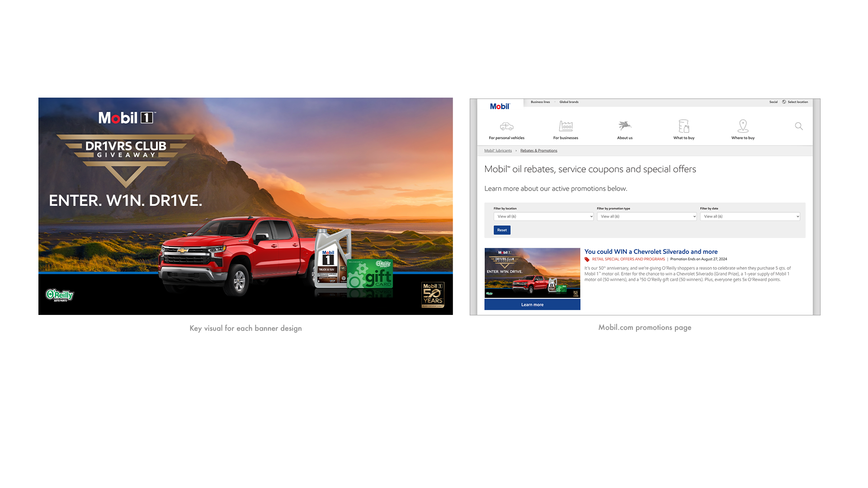Click the Mobil oil rebates page heading
The height and width of the screenshot is (488, 868).
coord(590,169)
